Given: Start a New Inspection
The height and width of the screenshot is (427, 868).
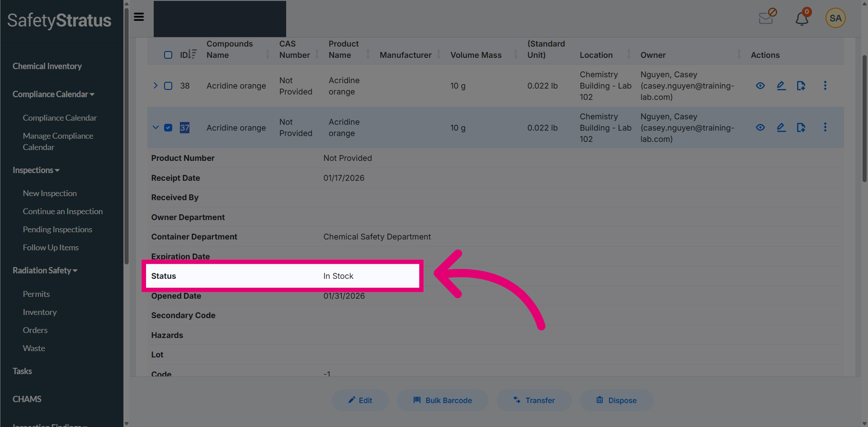Looking at the screenshot, I should [x=50, y=193].
